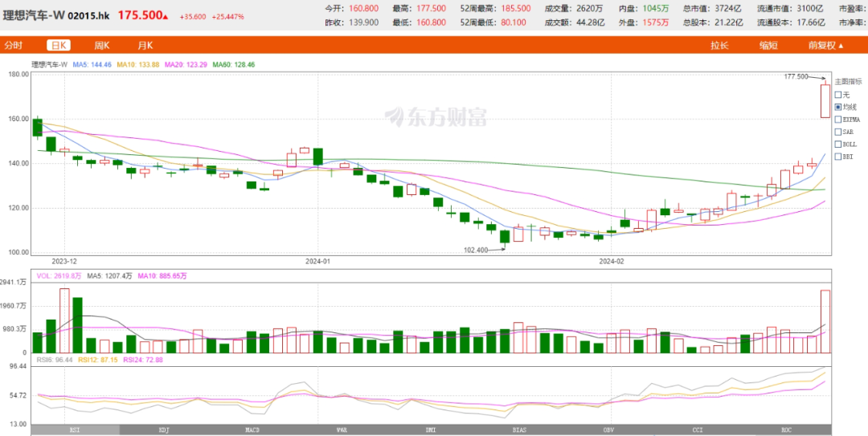
Task: Show the OBV indicator tab
Action: [x=609, y=430]
